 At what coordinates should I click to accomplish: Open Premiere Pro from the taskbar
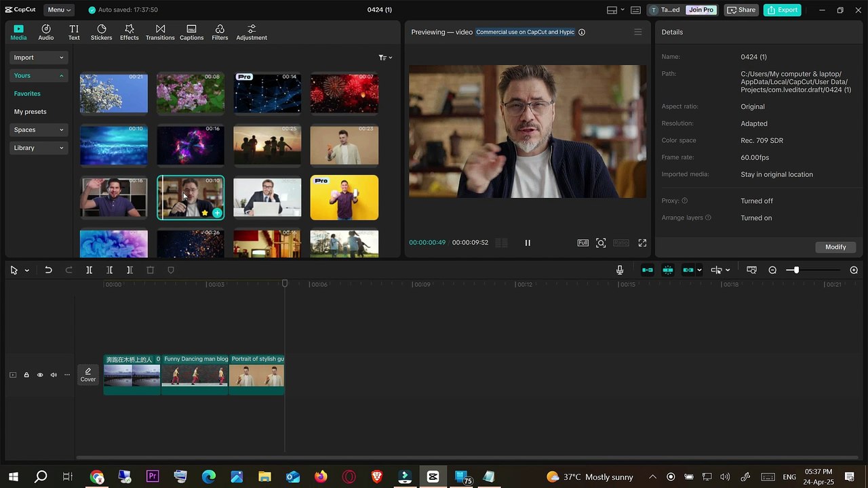click(153, 476)
